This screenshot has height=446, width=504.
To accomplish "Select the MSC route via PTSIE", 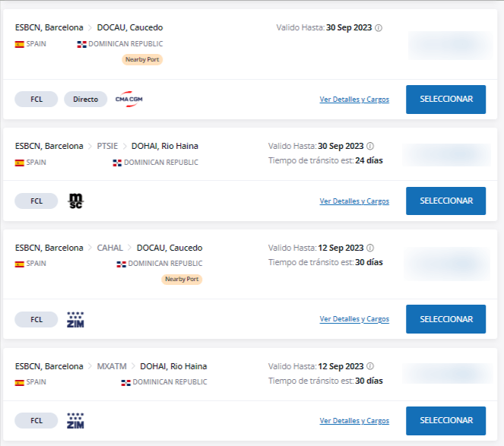I will (x=445, y=201).
